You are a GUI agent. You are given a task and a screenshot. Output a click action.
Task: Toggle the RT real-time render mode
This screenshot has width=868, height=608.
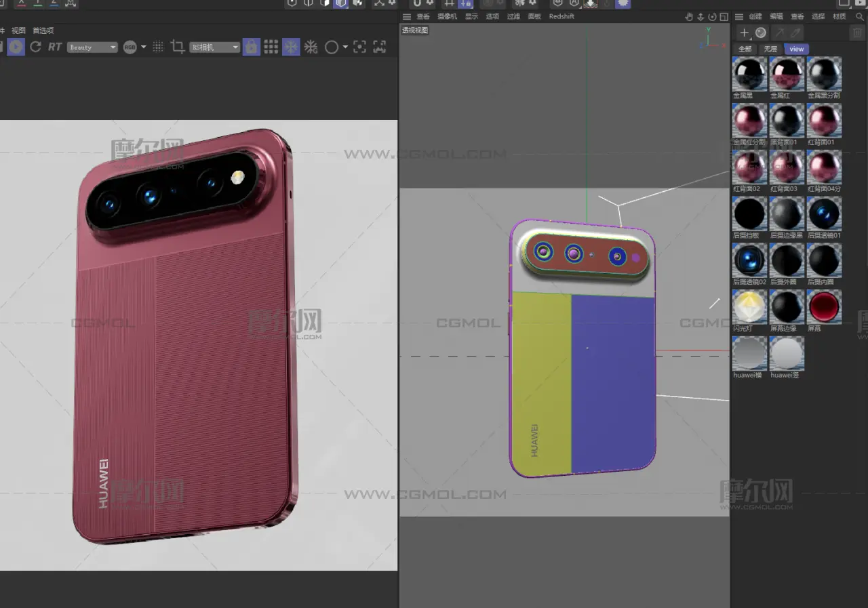tap(55, 47)
